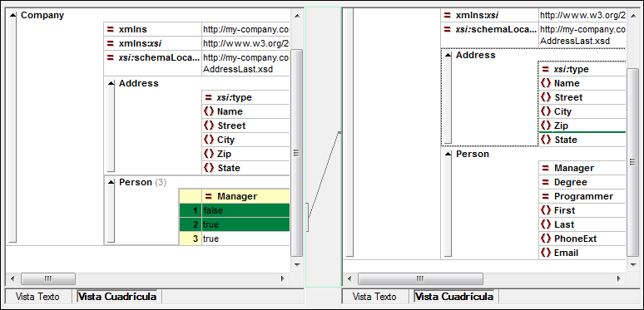644x310 pixels.
Task: Click the Manager attribute icon in left table header
Action: (209, 196)
